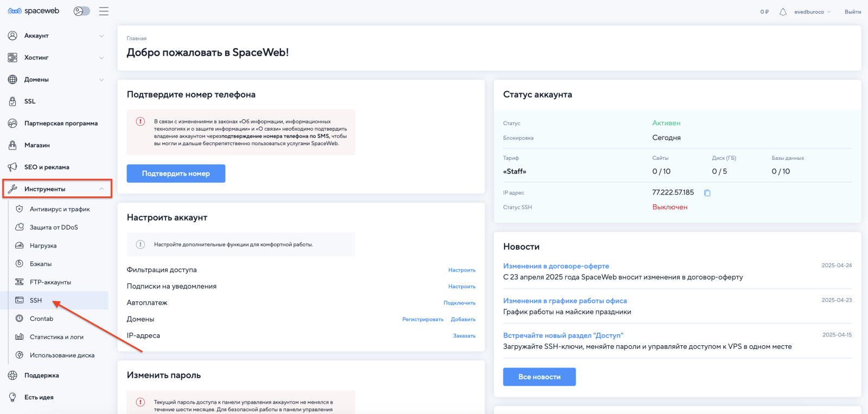Open FTP-аккаунты submenu item
This screenshot has width=868, height=414.
tap(50, 282)
